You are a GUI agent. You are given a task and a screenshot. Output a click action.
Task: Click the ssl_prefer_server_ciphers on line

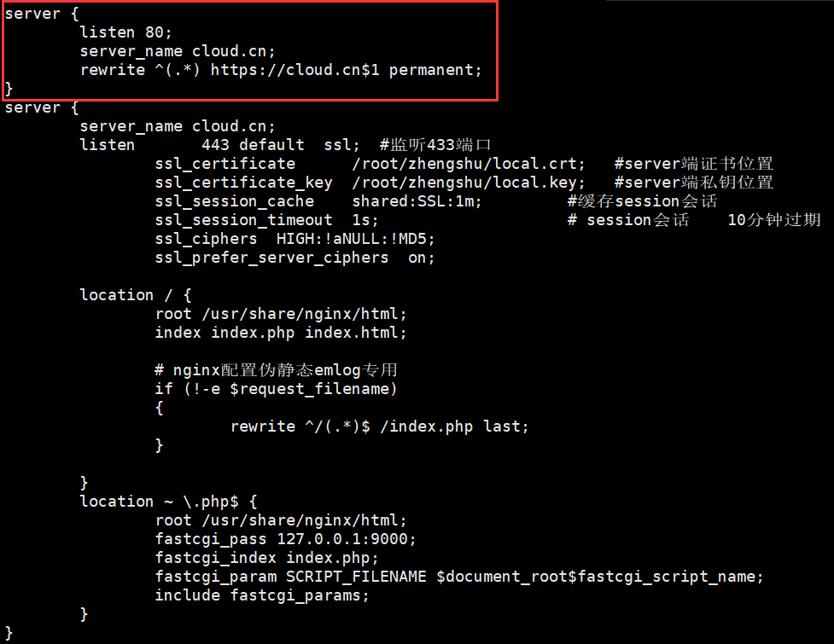295,258
